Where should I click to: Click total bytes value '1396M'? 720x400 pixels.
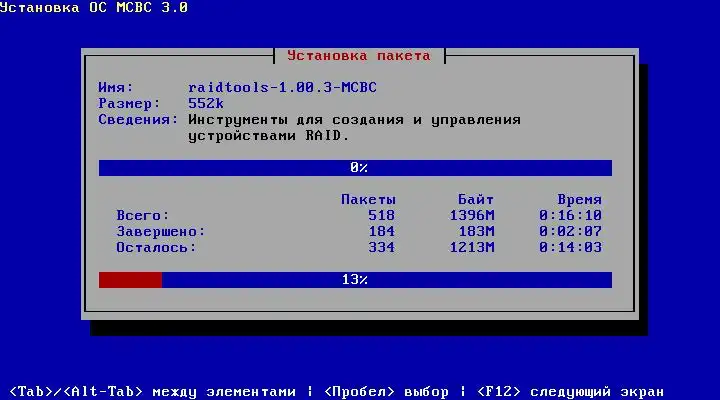pyautogui.click(x=472, y=215)
